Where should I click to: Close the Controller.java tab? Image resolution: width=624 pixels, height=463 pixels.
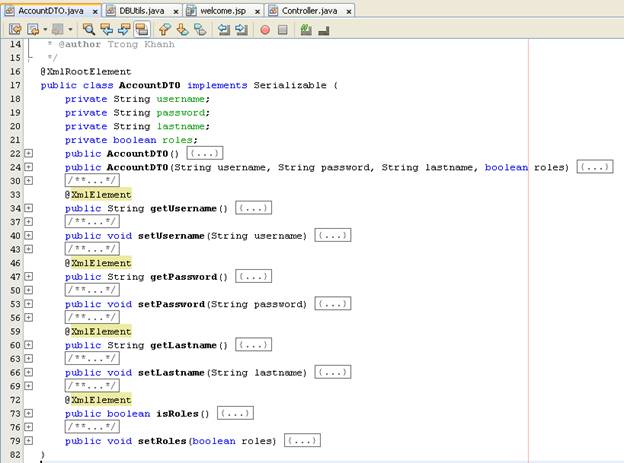click(x=348, y=12)
